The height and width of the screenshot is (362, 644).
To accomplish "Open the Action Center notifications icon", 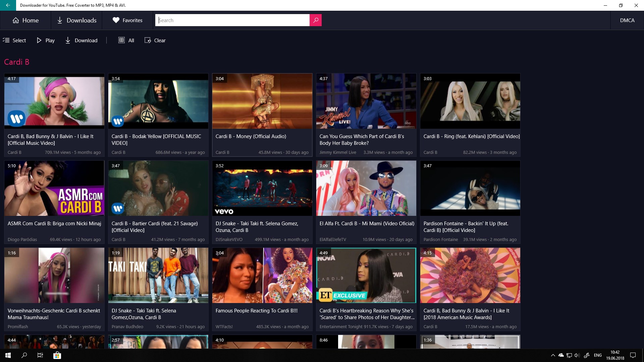I will pyautogui.click(x=633, y=355).
